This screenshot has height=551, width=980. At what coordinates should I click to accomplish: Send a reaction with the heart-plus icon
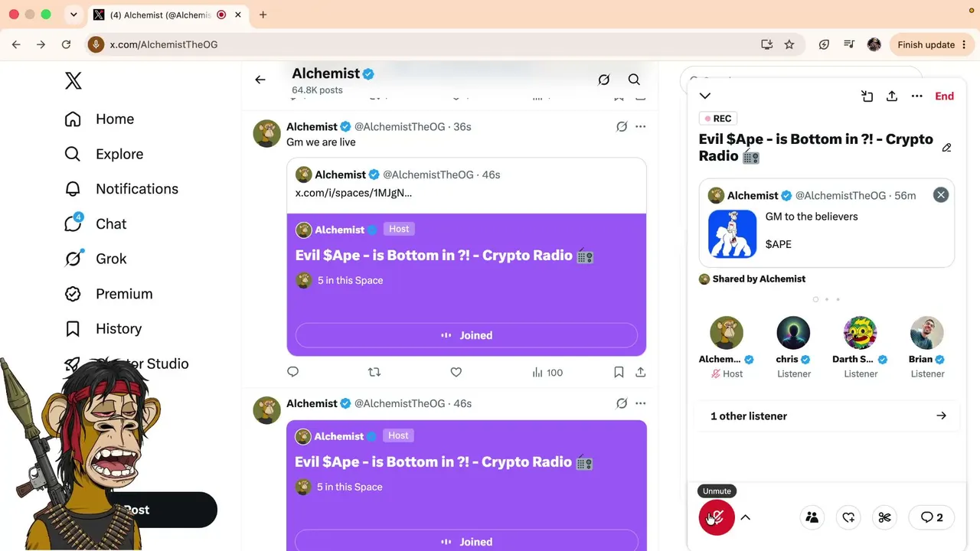[848, 517]
